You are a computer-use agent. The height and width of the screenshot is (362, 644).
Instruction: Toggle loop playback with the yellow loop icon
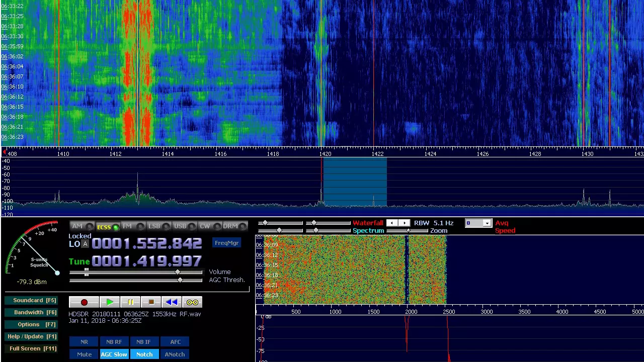pyautogui.click(x=192, y=302)
